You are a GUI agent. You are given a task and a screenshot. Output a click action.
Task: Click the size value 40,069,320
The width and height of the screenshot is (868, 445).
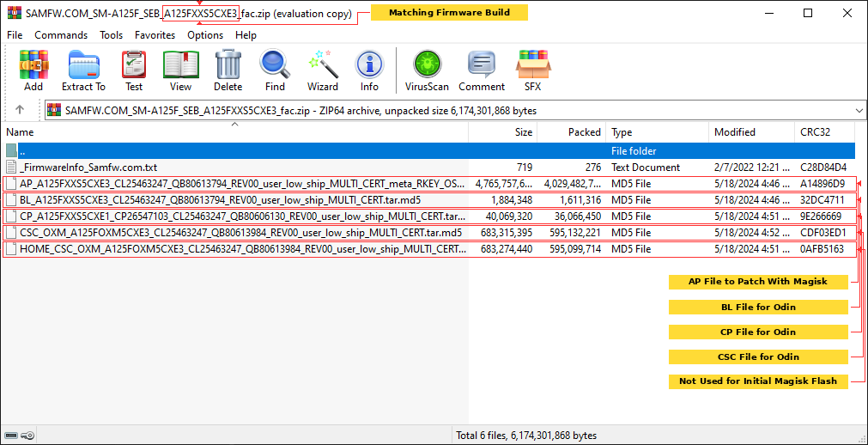pyautogui.click(x=509, y=216)
